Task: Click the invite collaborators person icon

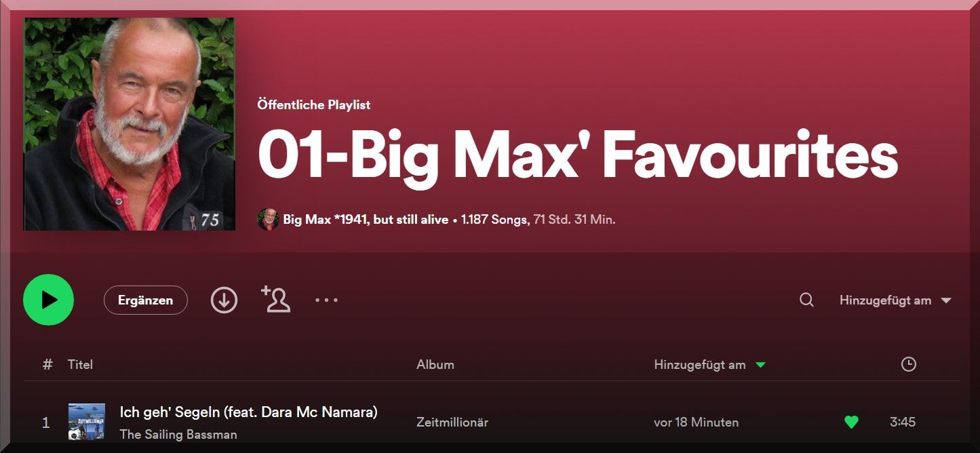Action: click(x=276, y=299)
